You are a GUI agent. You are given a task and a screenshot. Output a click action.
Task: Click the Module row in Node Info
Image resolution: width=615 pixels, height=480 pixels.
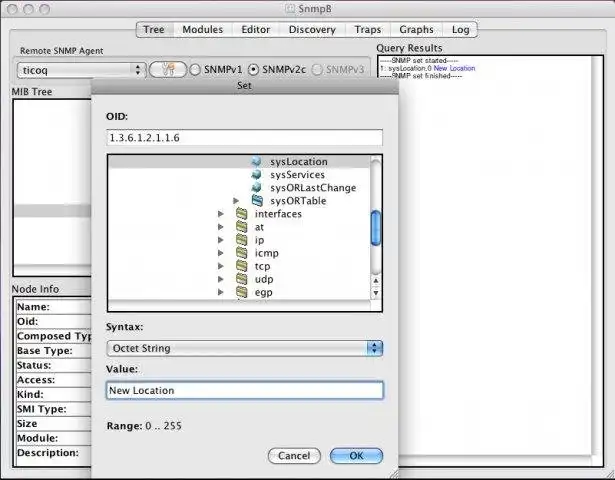point(54,438)
